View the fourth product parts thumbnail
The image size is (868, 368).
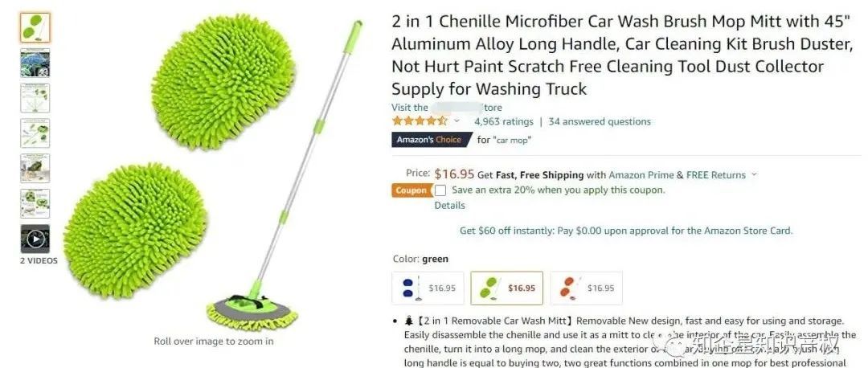pyautogui.click(x=35, y=133)
